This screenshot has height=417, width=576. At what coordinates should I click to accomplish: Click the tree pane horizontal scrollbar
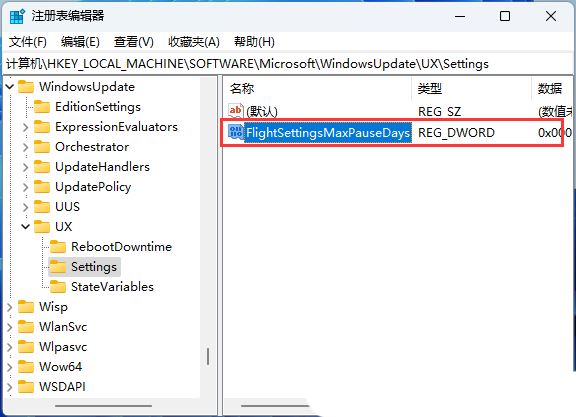[x=104, y=406]
